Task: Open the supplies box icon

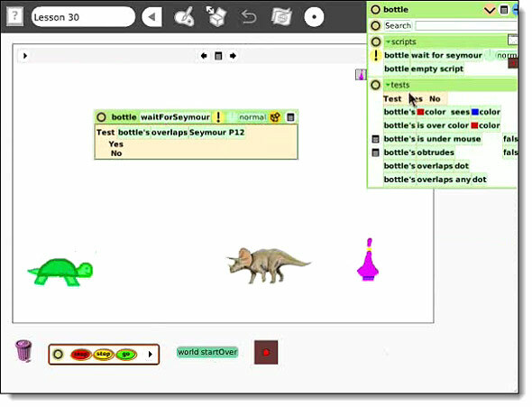Action: [216, 16]
